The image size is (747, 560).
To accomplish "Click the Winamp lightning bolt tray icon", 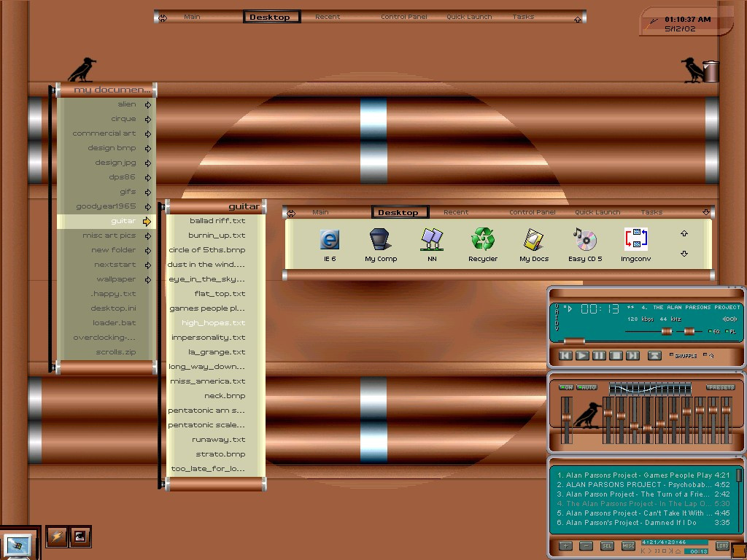I will (56, 537).
